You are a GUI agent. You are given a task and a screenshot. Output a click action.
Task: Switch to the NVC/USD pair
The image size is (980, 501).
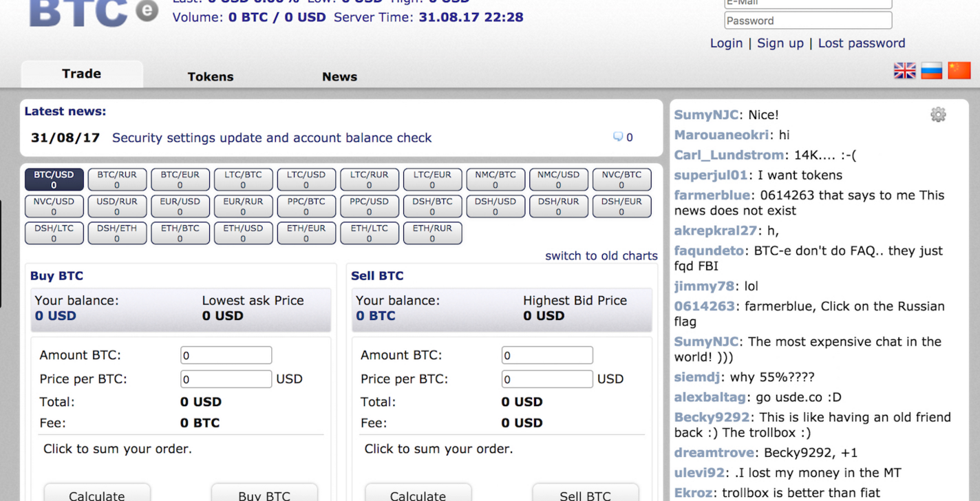(54, 206)
